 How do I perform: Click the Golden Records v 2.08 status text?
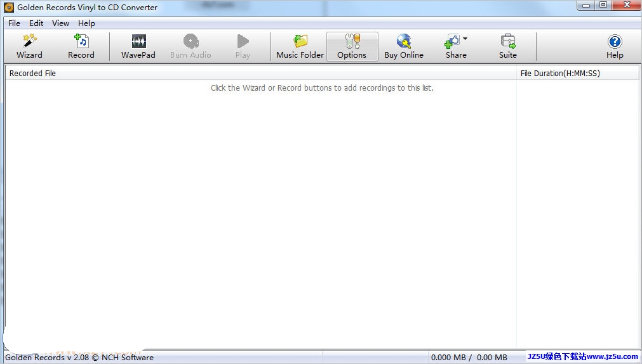pyautogui.click(x=79, y=358)
